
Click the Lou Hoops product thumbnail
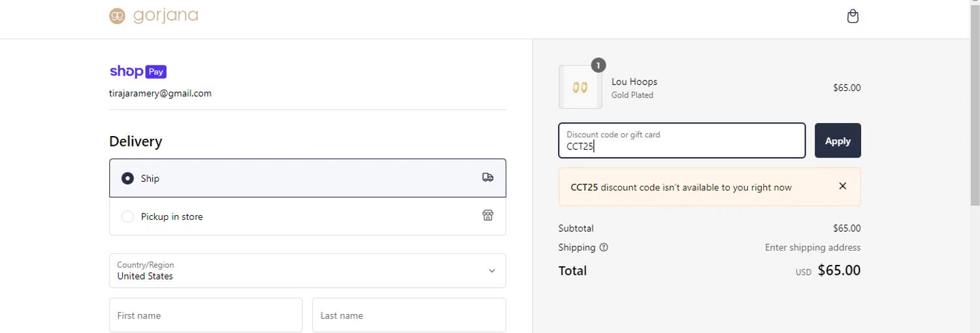pyautogui.click(x=580, y=87)
